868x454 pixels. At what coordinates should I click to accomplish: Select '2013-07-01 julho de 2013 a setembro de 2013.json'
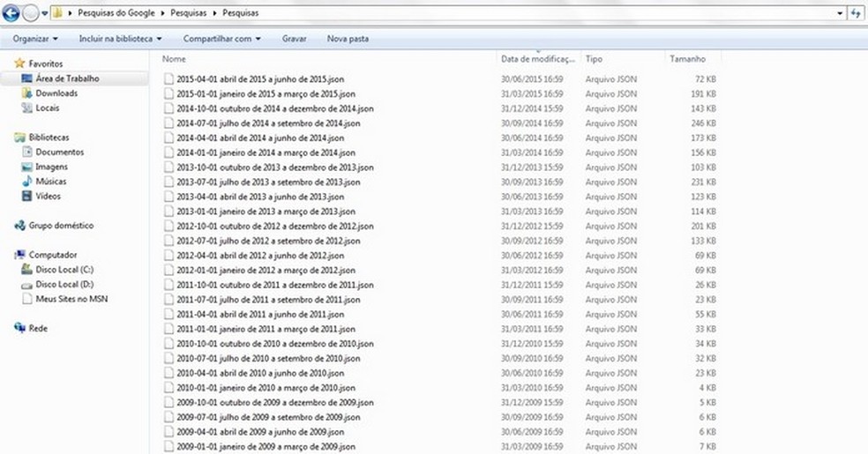[x=268, y=182]
